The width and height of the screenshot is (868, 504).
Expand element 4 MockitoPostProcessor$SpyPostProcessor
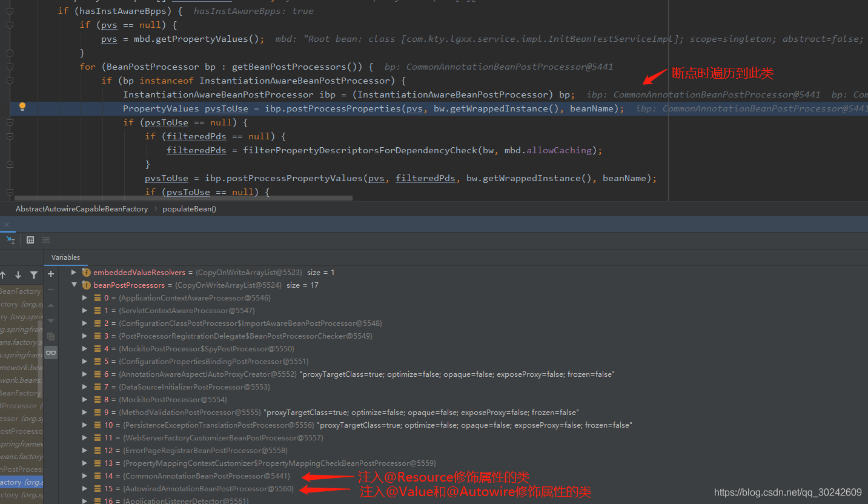click(x=85, y=349)
